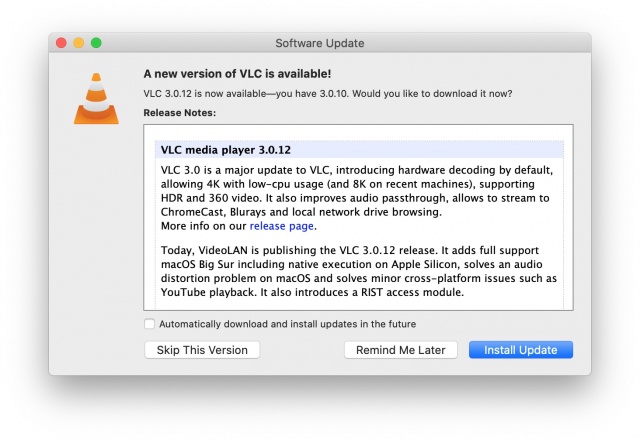Minimize the Software Update dialog
The width and height of the screenshot is (640, 440).
pyautogui.click(x=79, y=43)
